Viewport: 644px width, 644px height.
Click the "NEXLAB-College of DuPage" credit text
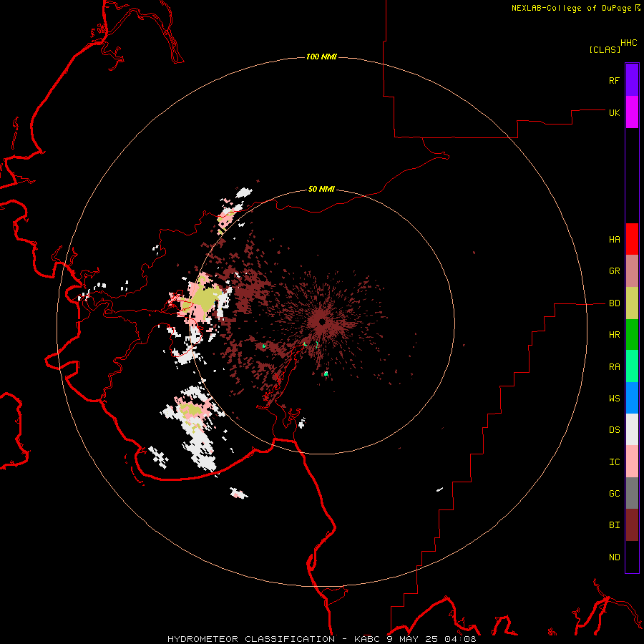point(571,8)
